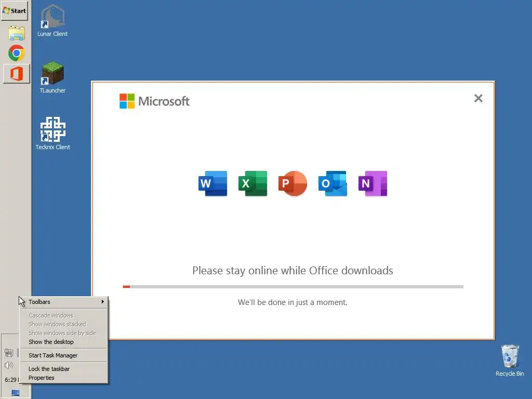Choose Start Task Manager from the menu

coord(64,355)
